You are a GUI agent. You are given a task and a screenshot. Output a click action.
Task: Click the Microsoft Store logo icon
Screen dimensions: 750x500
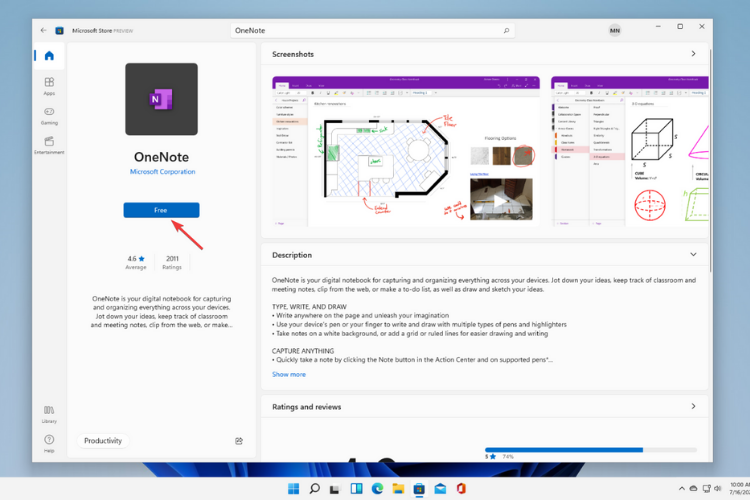(x=59, y=31)
